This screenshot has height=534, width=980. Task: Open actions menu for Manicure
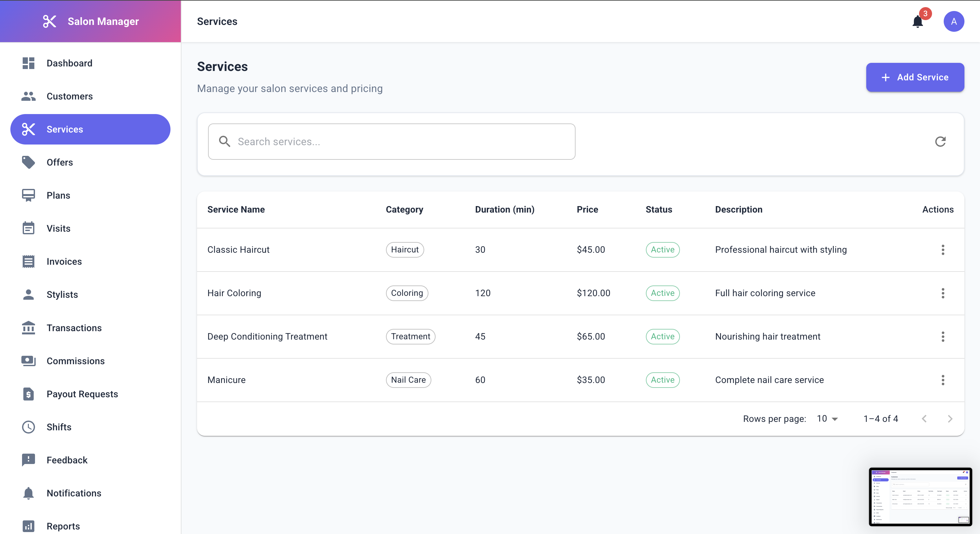coord(942,380)
